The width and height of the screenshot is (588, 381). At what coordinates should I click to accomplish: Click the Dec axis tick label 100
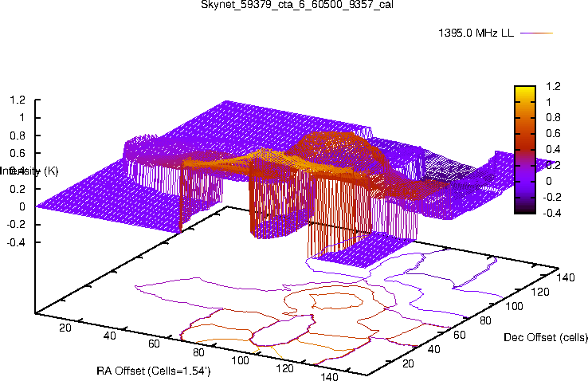tap(514, 306)
